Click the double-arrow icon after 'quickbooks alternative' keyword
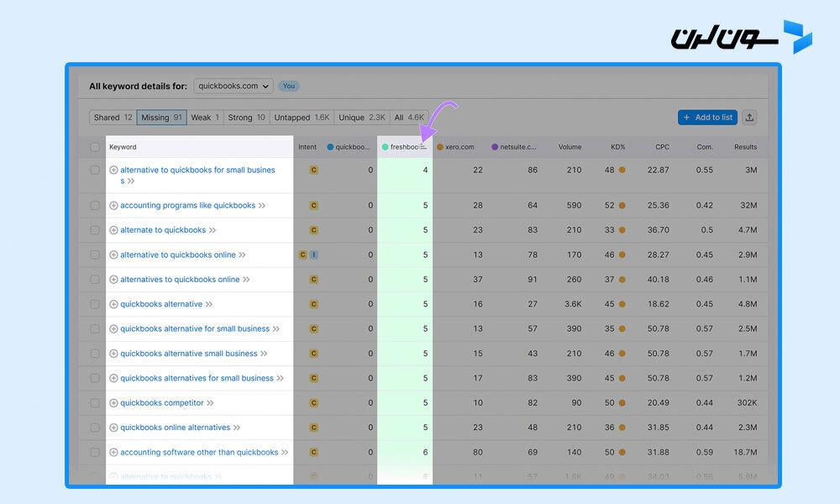840x504 pixels. pos(209,304)
